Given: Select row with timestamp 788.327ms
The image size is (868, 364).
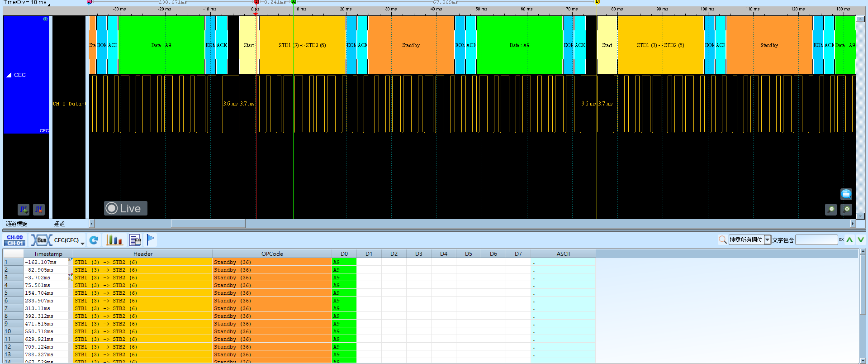Looking at the screenshot, I should point(299,354).
